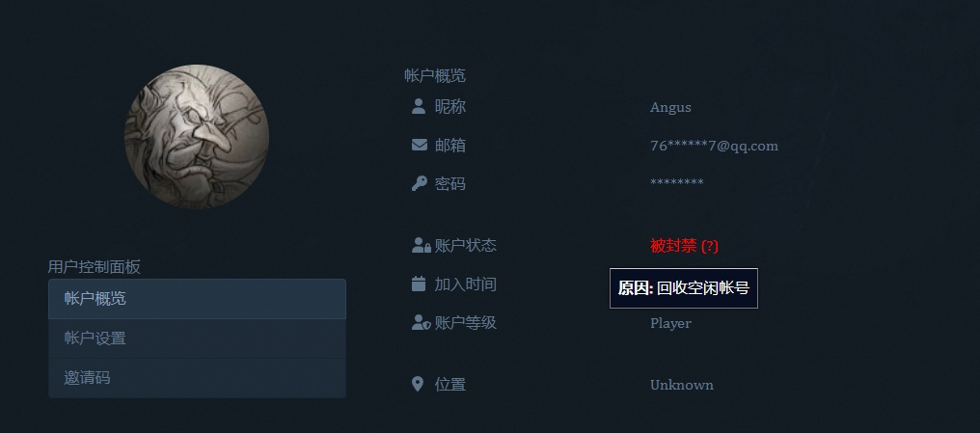
Task: Click the red 被封禁 (?) status link
Action: 684,246
